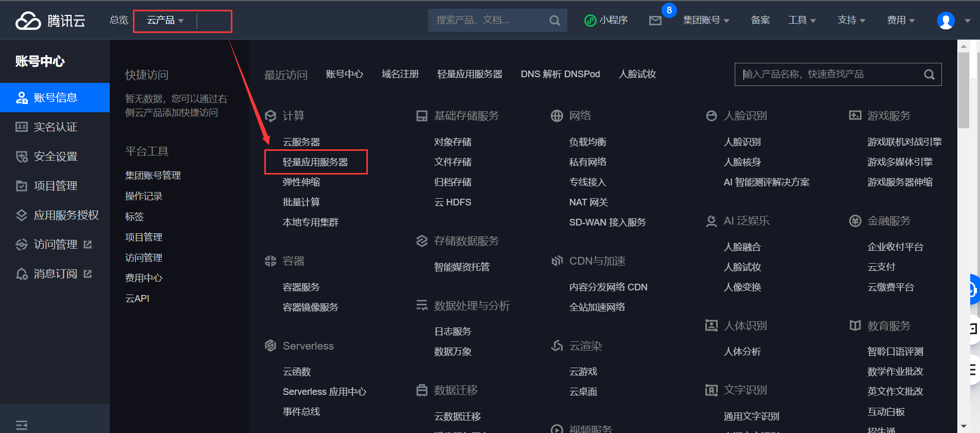Open the 支持 dropdown menu
The width and height of the screenshot is (980, 433).
[851, 21]
